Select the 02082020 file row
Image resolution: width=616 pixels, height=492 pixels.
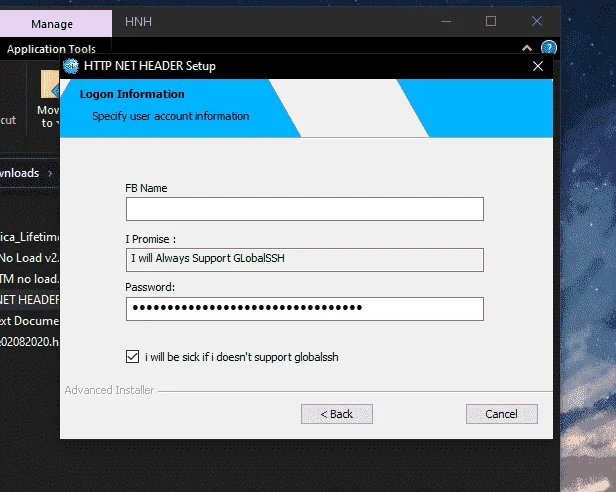[29, 341]
